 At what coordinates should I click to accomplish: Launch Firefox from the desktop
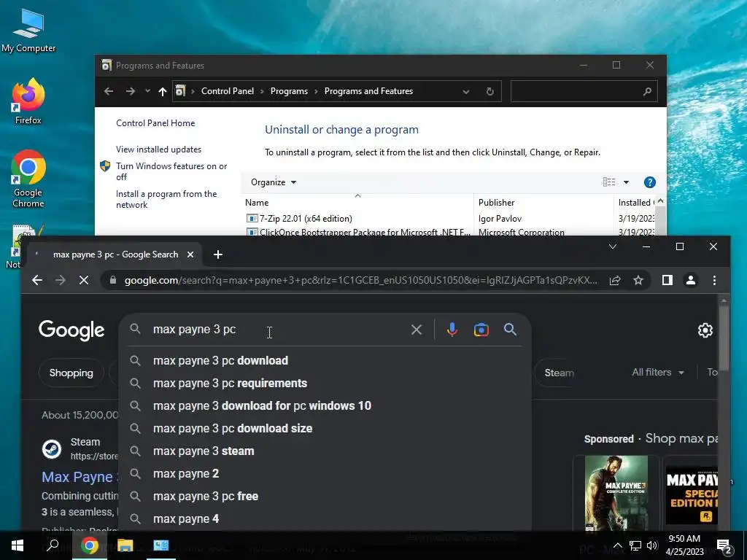(28, 101)
